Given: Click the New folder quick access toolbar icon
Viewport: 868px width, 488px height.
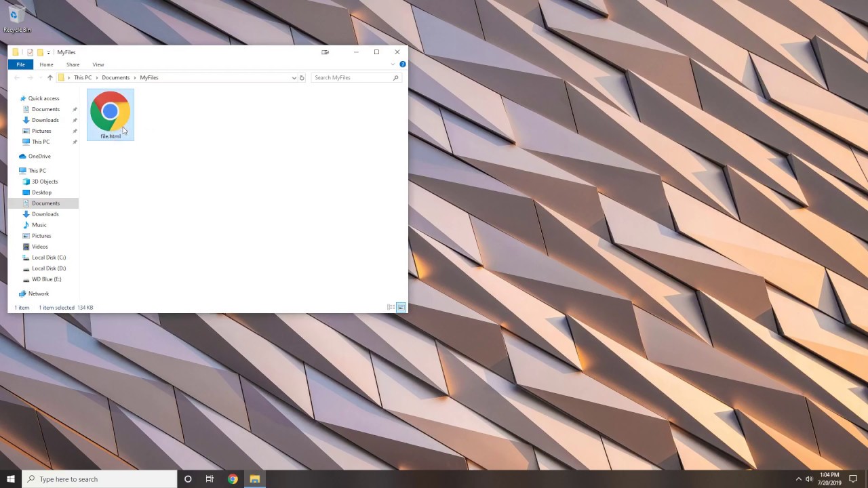Looking at the screenshot, I should coord(40,52).
